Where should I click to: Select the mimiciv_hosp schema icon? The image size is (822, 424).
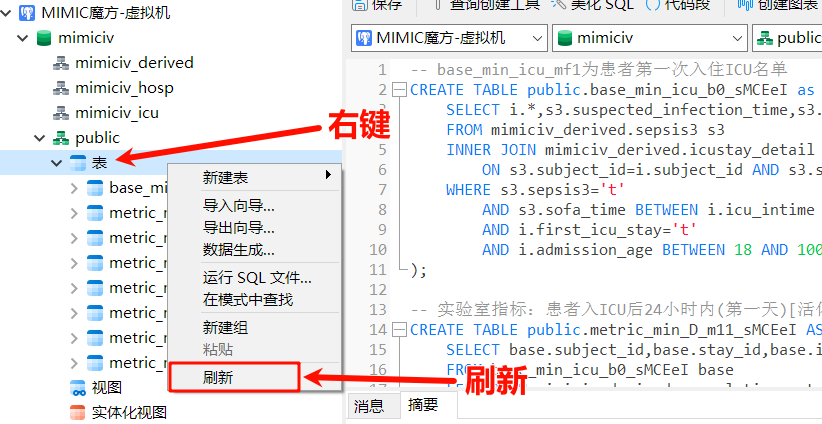61,88
